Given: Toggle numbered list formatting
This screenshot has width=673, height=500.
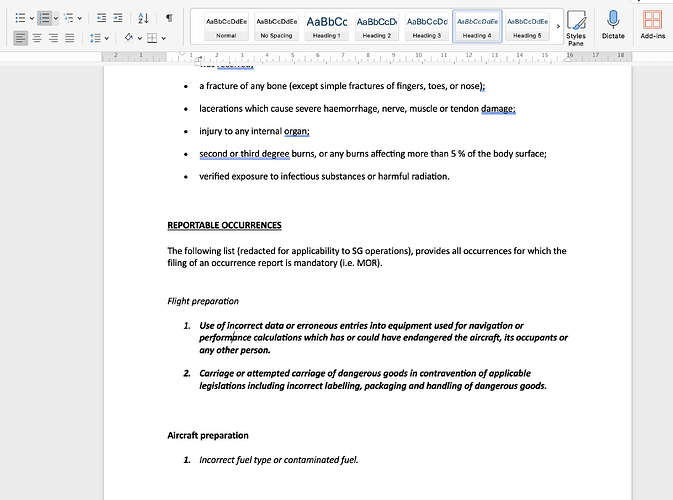Looking at the screenshot, I should click(44, 18).
